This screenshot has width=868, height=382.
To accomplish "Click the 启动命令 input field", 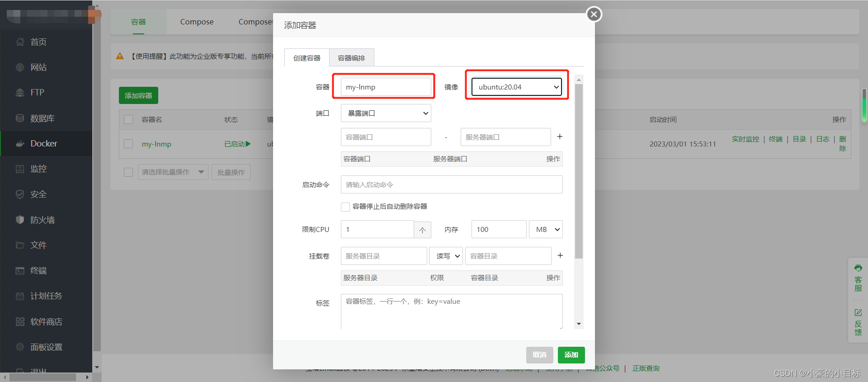I will pyautogui.click(x=452, y=184).
